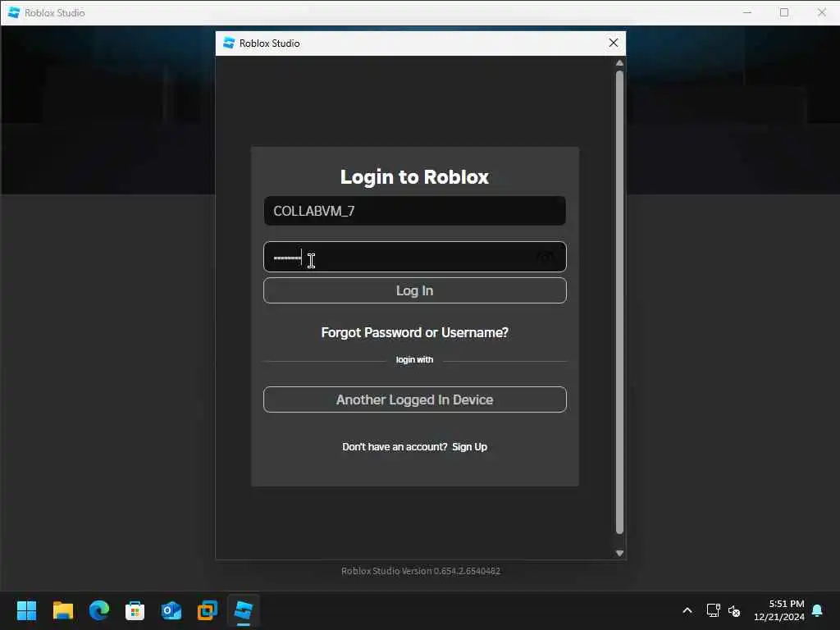Screen dimensions: 840x630
Task: Click the login dialog scroll down arrow
Action: (619, 554)
